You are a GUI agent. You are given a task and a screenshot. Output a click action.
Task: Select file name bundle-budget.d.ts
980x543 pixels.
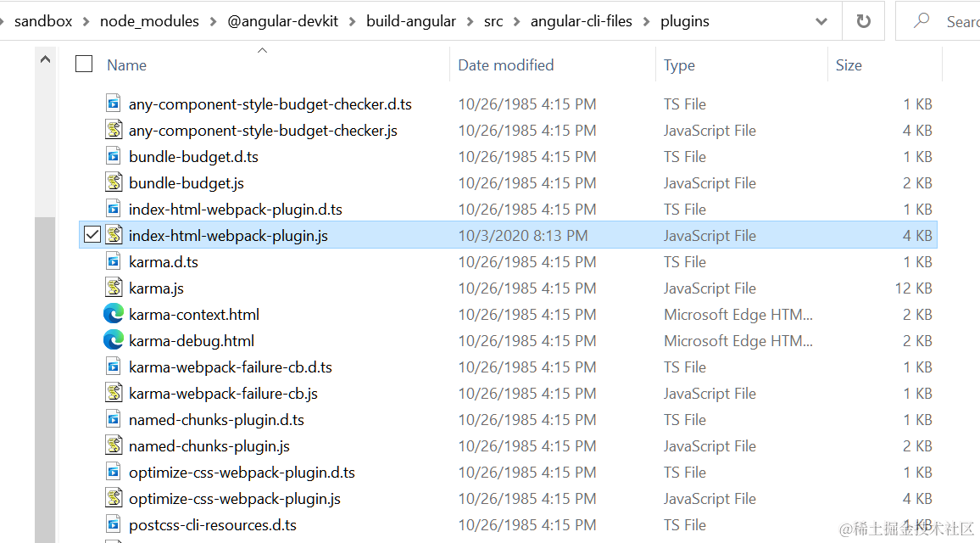pyautogui.click(x=193, y=156)
